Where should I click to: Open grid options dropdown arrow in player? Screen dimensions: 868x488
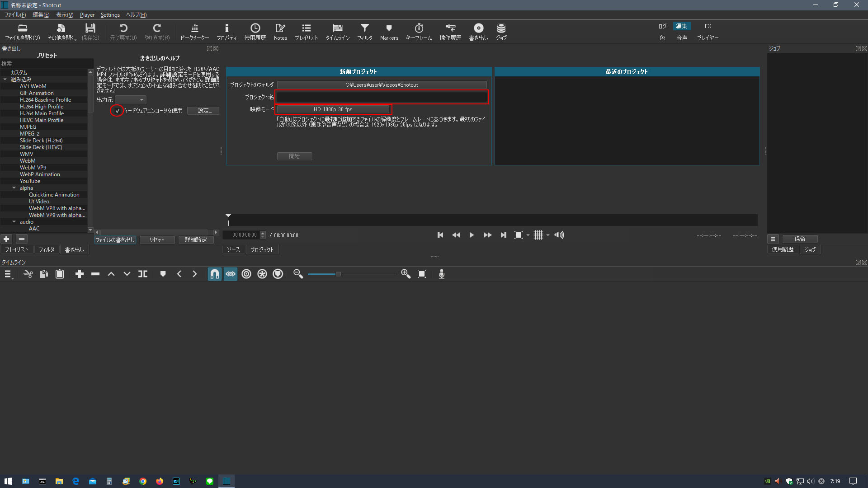tap(548, 235)
